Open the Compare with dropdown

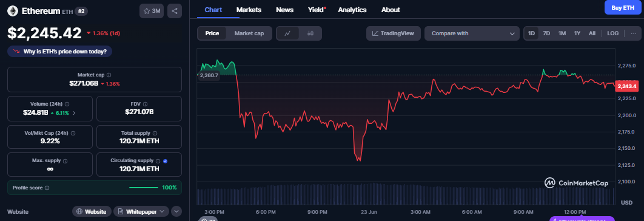click(x=472, y=33)
